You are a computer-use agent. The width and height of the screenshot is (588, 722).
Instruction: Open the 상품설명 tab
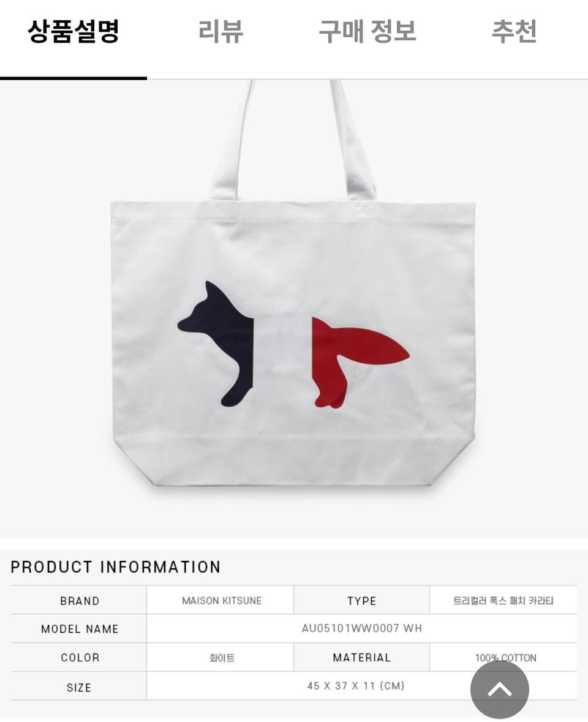73,31
